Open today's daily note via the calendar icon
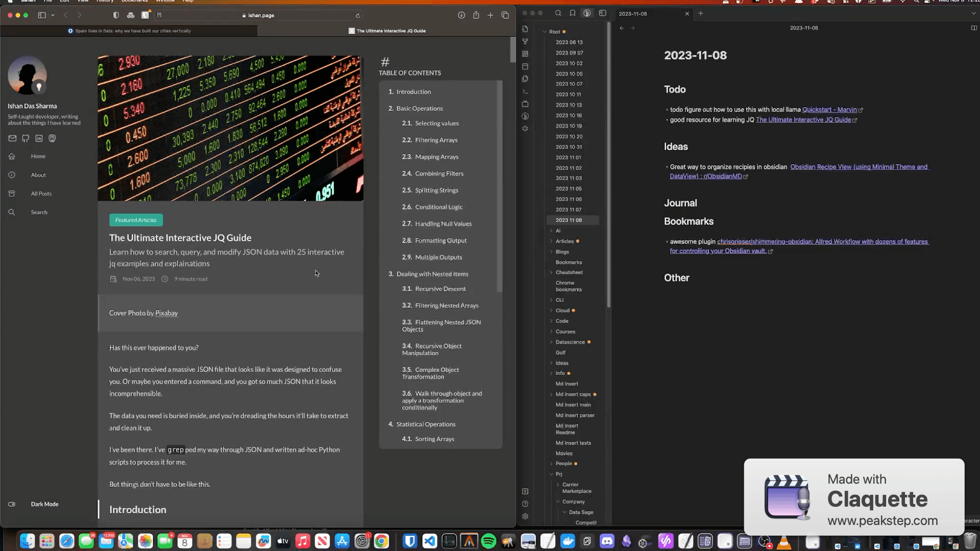This screenshot has width=980, height=551. point(525,66)
